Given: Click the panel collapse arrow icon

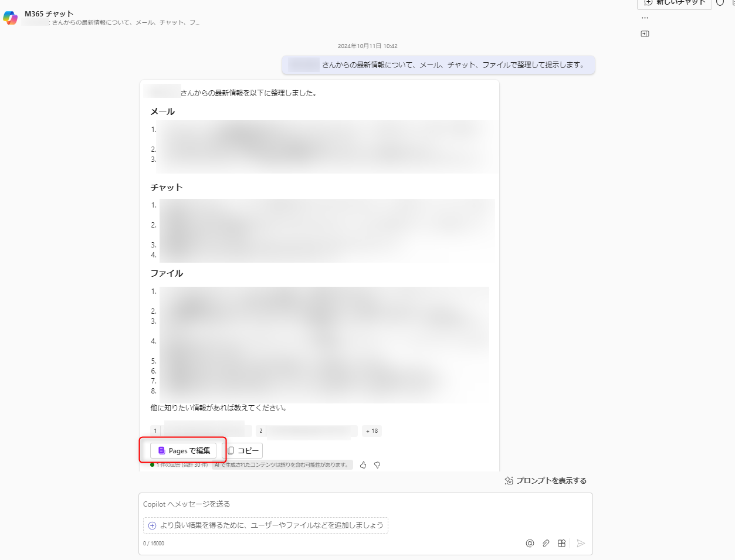Looking at the screenshot, I should [x=645, y=34].
